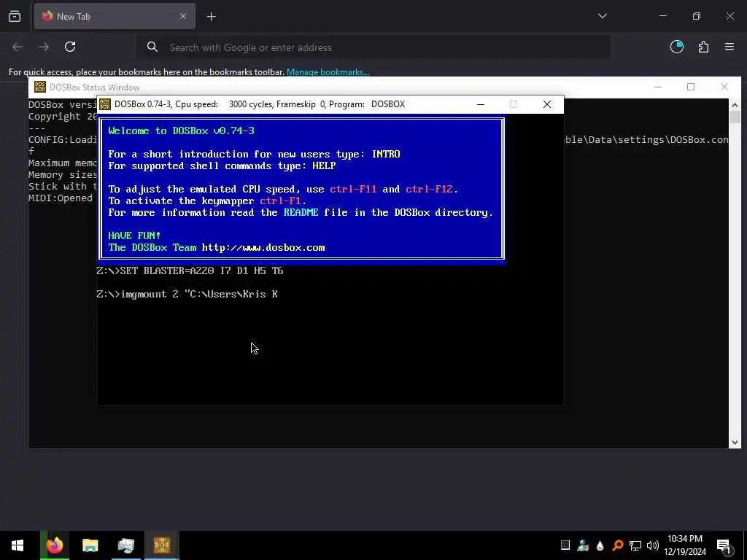Open the volume speaker tray icon
The height and width of the screenshot is (560, 747).
(653, 545)
